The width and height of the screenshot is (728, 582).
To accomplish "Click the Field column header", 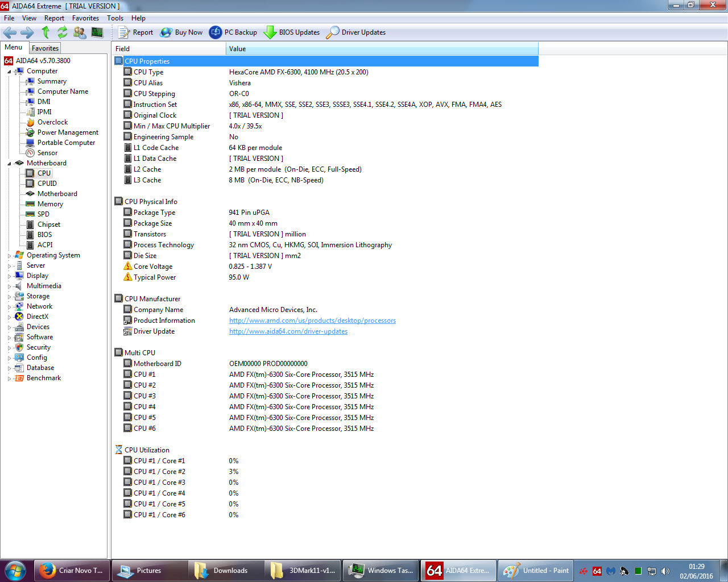I will [169, 49].
